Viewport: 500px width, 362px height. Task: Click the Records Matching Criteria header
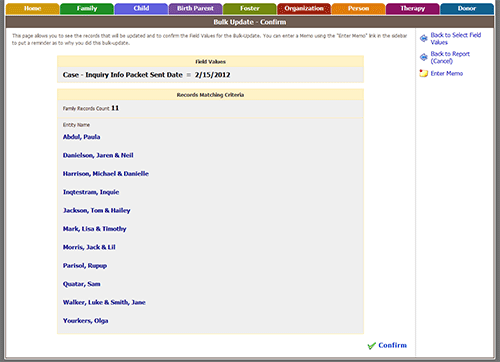(x=210, y=95)
